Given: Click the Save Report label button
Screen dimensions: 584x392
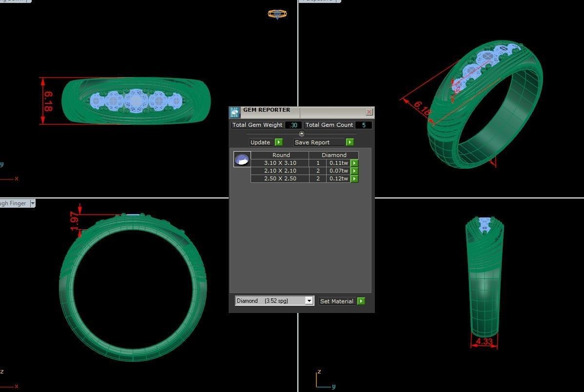Looking at the screenshot, I should (320, 142).
